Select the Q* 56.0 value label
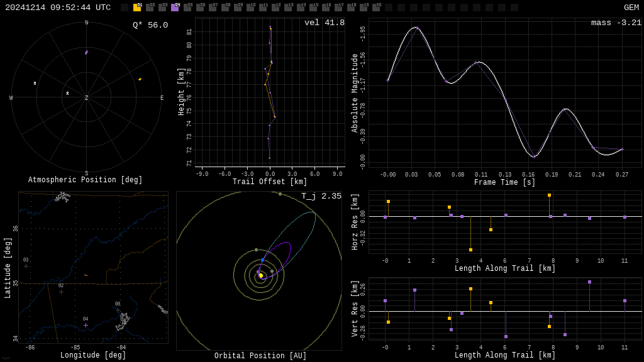 [150, 25]
